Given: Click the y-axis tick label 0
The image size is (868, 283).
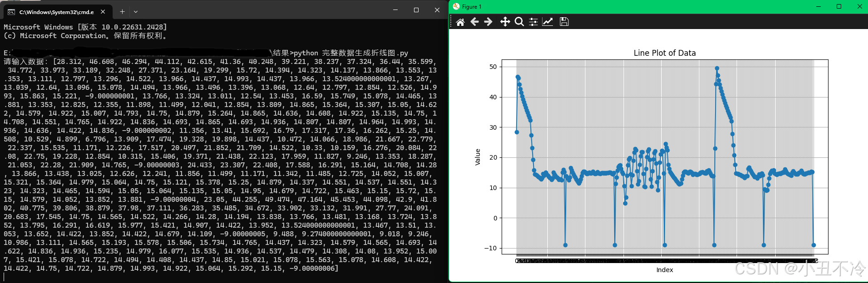Looking at the screenshot, I should 495,218.
